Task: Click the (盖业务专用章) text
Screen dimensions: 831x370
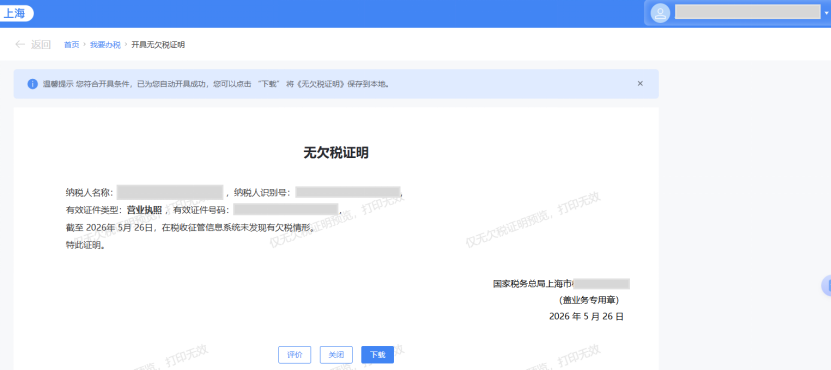Action: (589, 301)
